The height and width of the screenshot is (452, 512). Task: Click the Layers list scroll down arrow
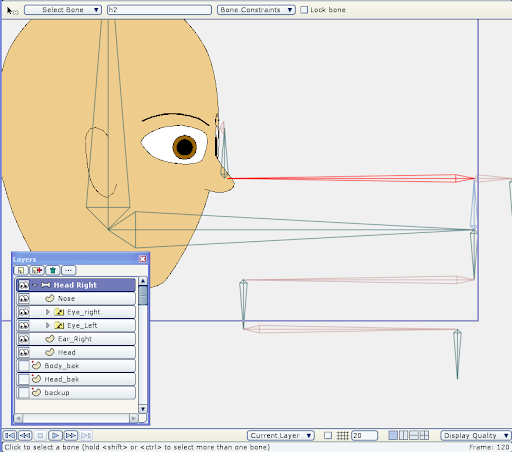[x=143, y=409]
